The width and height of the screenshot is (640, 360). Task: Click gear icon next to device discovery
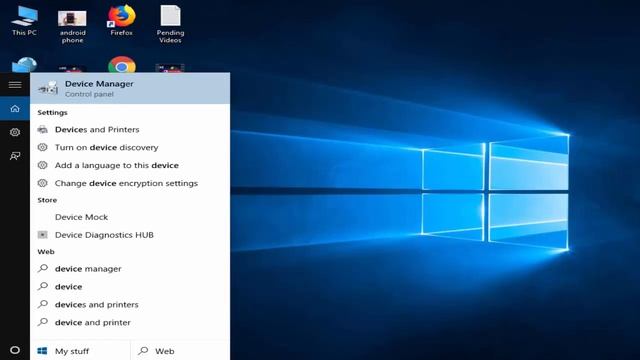(x=42, y=147)
